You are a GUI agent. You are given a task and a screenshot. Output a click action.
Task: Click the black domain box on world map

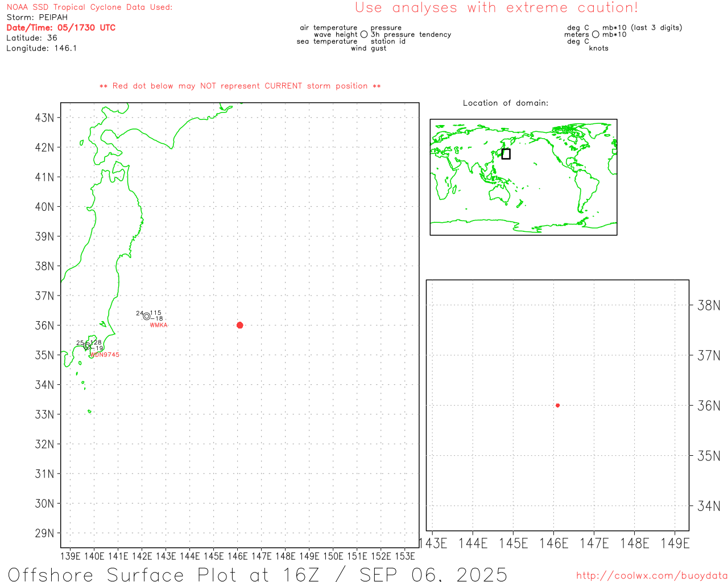click(x=506, y=154)
